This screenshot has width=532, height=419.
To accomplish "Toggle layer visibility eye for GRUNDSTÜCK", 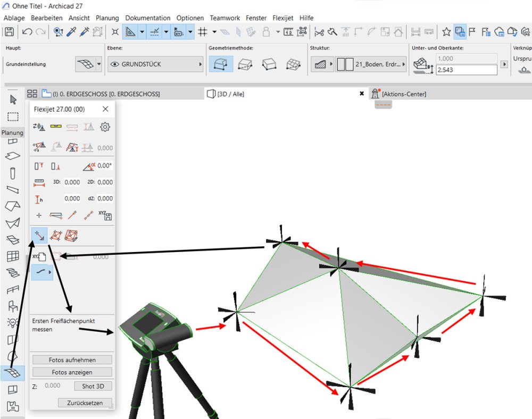I will [115, 64].
